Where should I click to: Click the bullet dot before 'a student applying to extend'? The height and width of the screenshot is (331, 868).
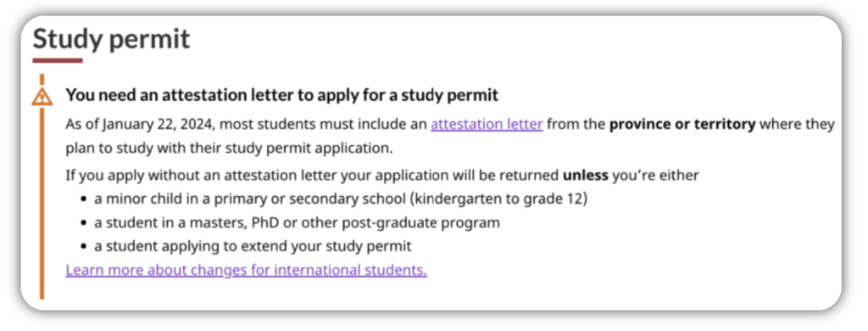pos(84,247)
